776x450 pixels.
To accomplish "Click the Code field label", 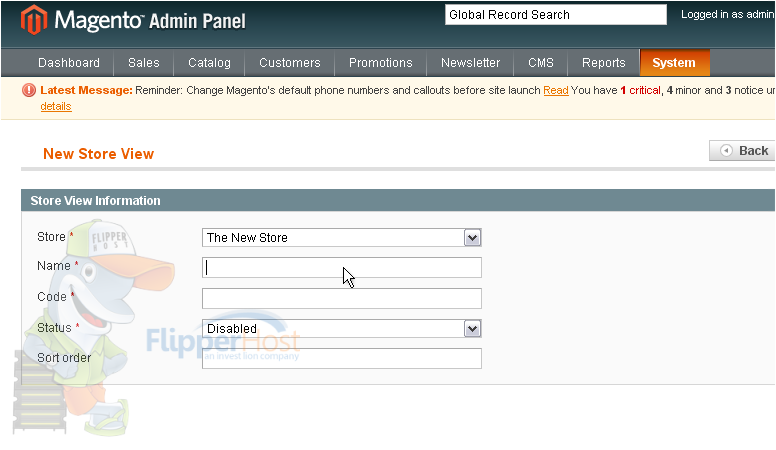I will tap(52, 297).
